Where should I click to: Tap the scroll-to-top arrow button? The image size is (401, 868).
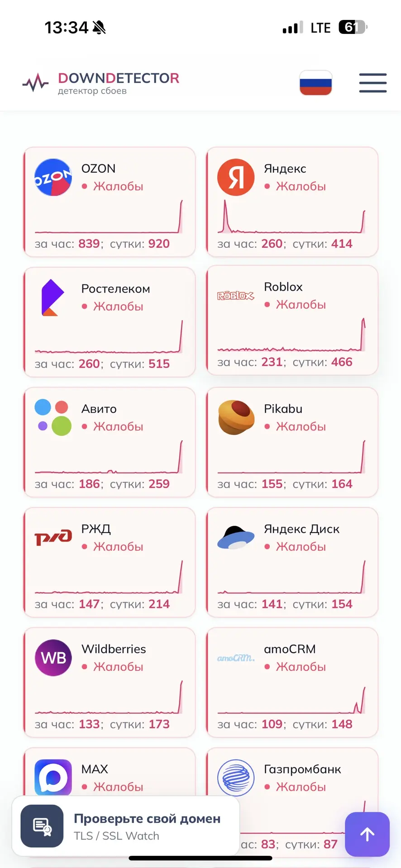click(367, 834)
